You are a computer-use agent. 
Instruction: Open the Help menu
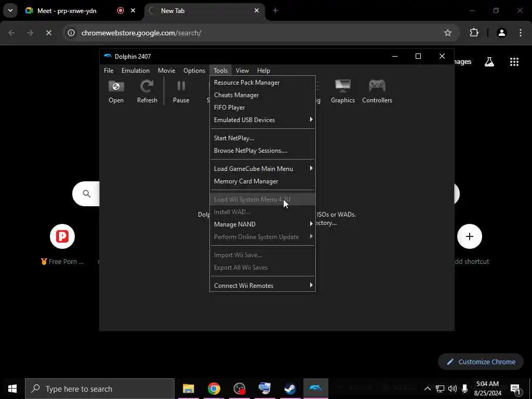263,71
